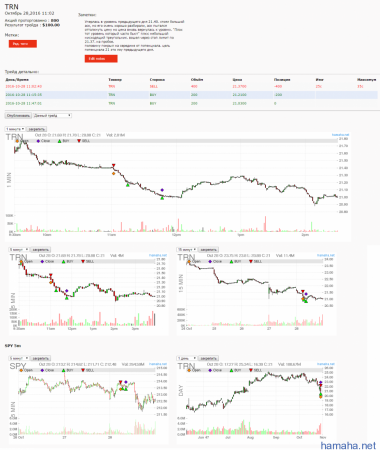Click the orange Open legend icon on the TRN DAY chart
The height and width of the screenshot is (450, 380).
click(189, 370)
